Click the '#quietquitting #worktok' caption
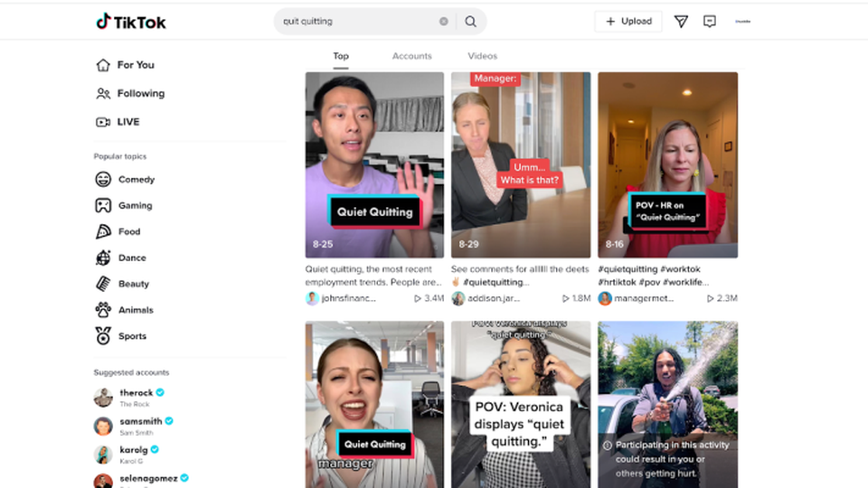The image size is (868, 488). [653, 276]
